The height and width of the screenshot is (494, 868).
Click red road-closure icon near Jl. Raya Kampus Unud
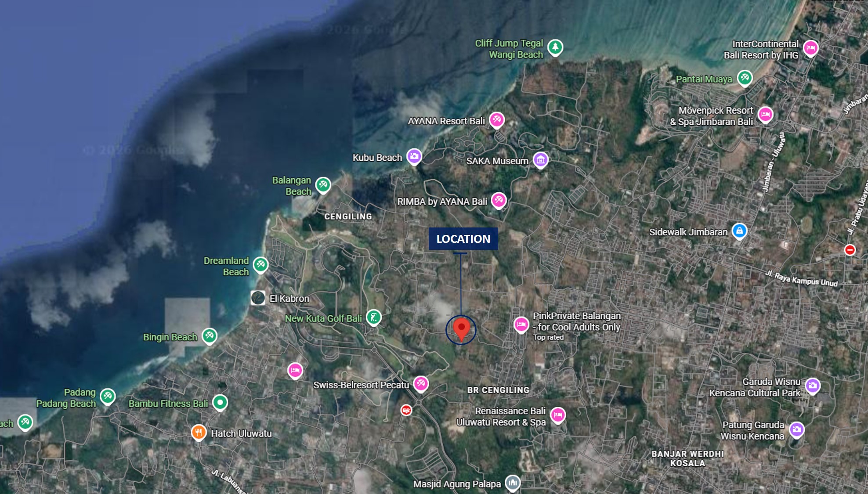click(850, 250)
